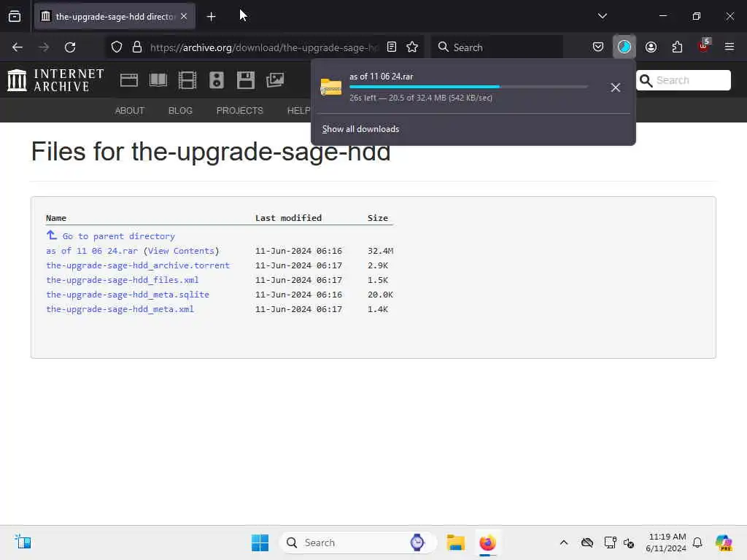The height and width of the screenshot is (560, 747).
Task: Open the HELP menu item
Action: coord(298,111)
